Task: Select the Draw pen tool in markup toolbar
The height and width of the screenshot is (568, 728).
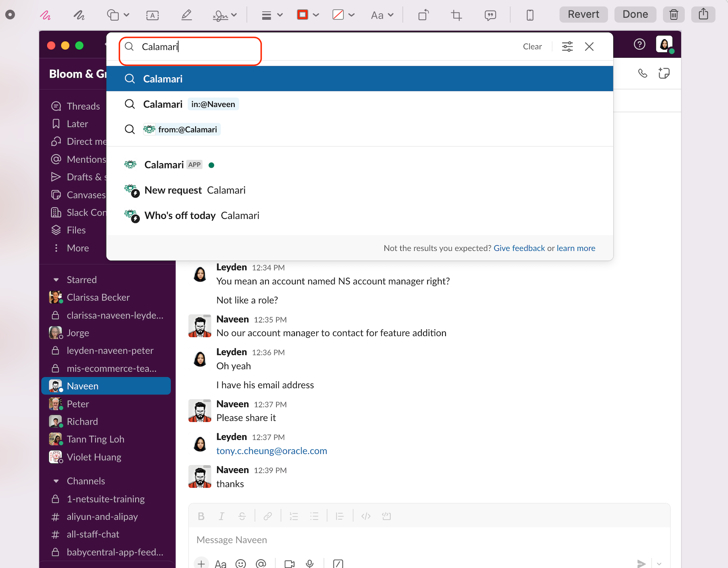Action: coord(79,15)
